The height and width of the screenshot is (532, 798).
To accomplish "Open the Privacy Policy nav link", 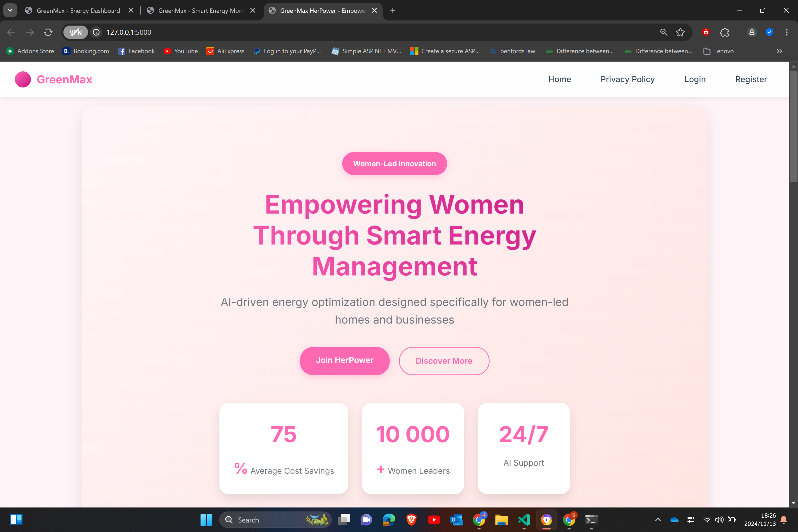I will [627, 79].
